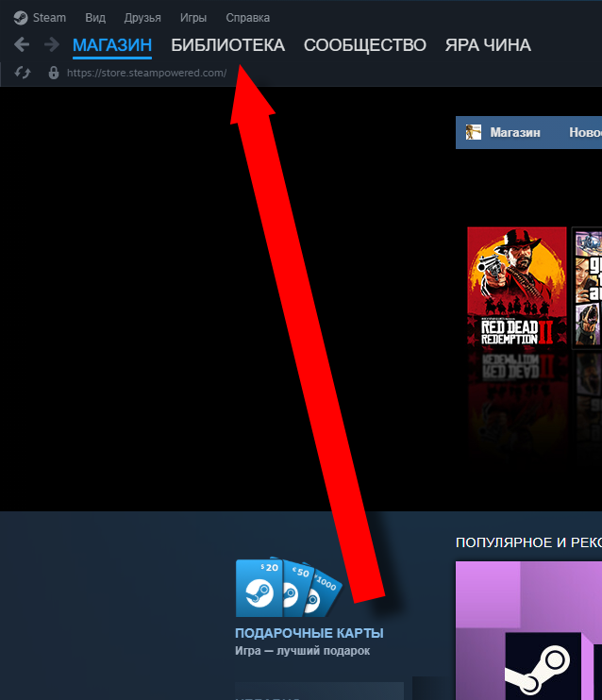Open the Игры menu
This screenshot has width=602, height=700.
[193, 18]
